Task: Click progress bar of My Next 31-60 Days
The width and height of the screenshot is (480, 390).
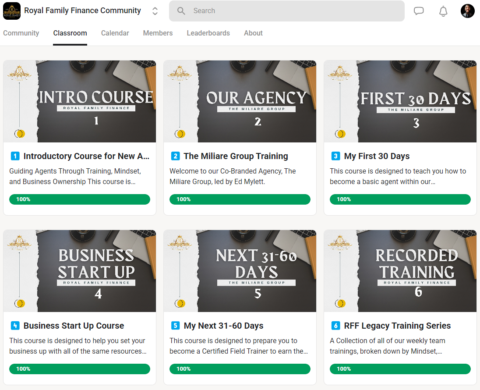Action: point(240,369)
